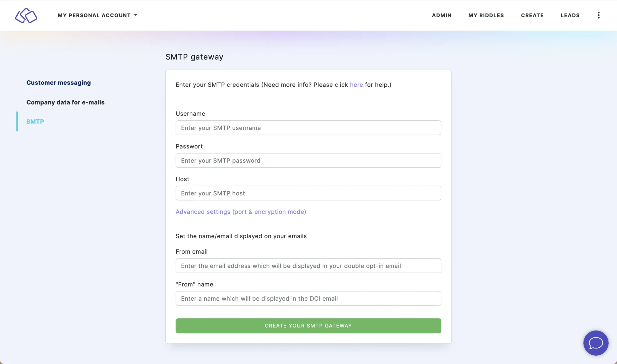Select Customer messaging tab in sidebar
The height and width of the screenshot is (364, 617).
(x=59, y=82)
